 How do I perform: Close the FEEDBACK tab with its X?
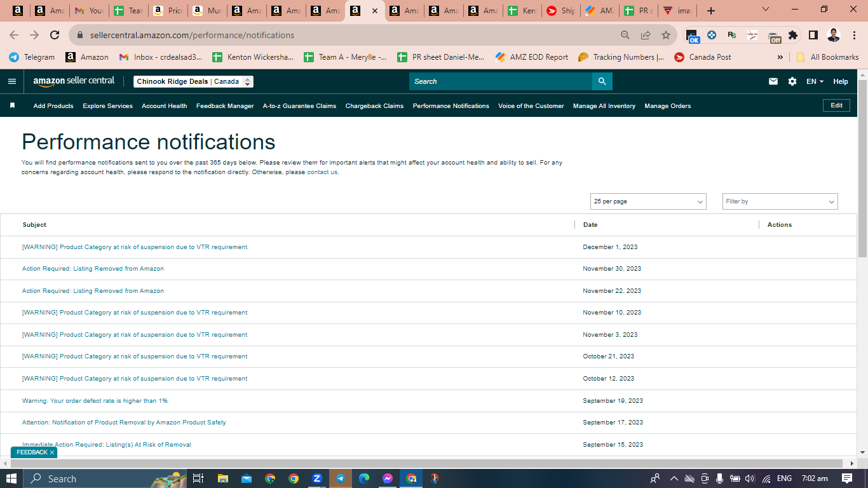coord(52,452)
